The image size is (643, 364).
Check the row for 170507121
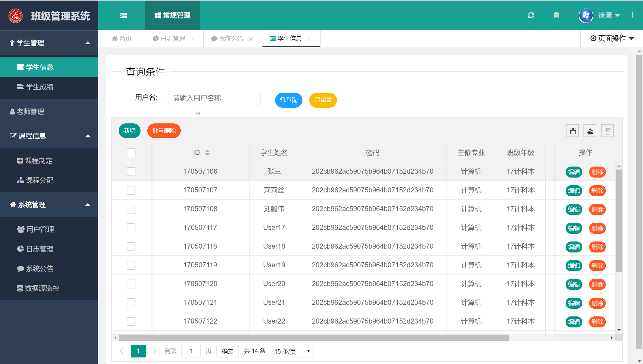point(131,302)
